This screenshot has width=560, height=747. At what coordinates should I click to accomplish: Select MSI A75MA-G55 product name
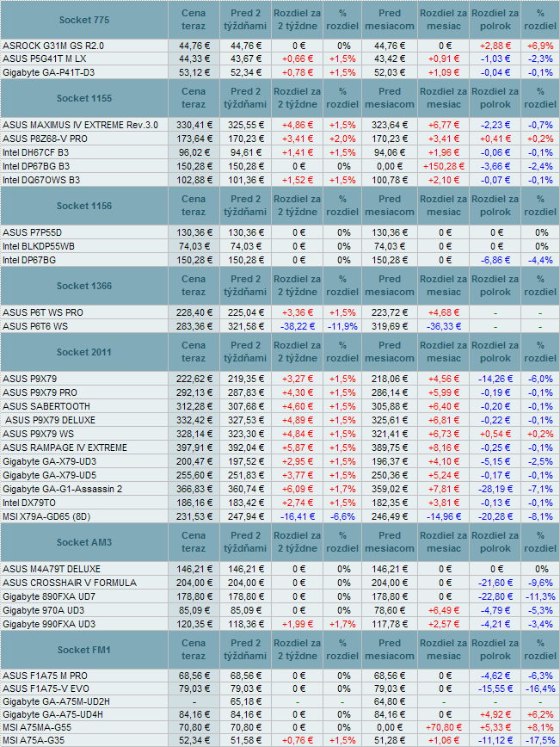coord(37,727)
